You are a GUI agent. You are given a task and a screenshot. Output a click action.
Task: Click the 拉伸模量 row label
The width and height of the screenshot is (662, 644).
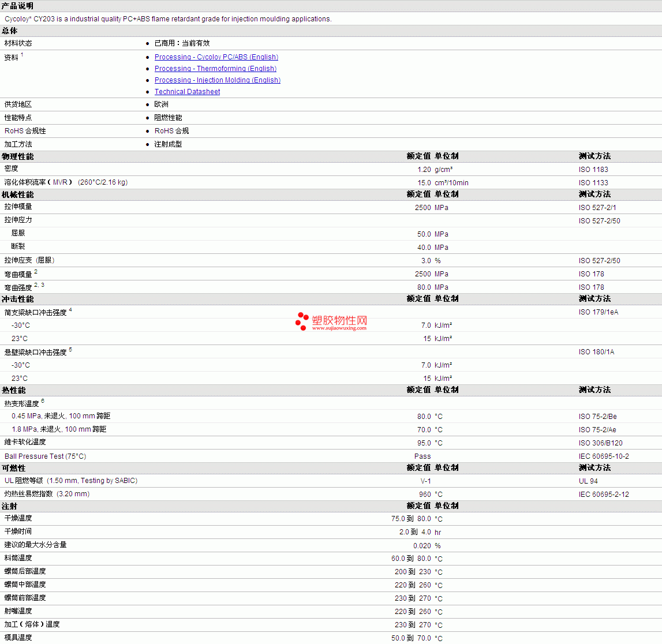click(18, 207)
